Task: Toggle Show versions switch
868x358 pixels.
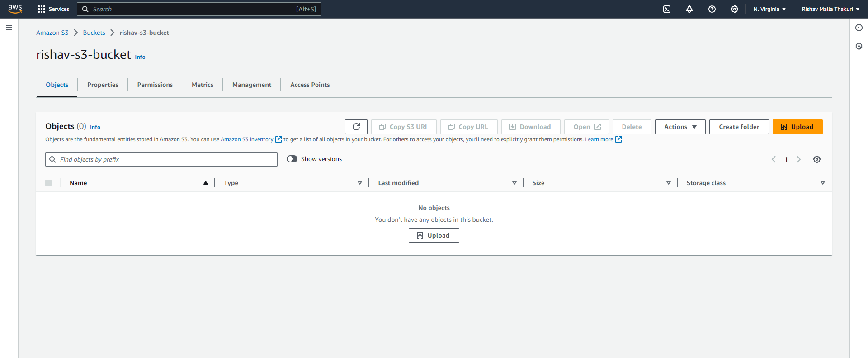Action: pyautogui.click(x=292, y=159)
